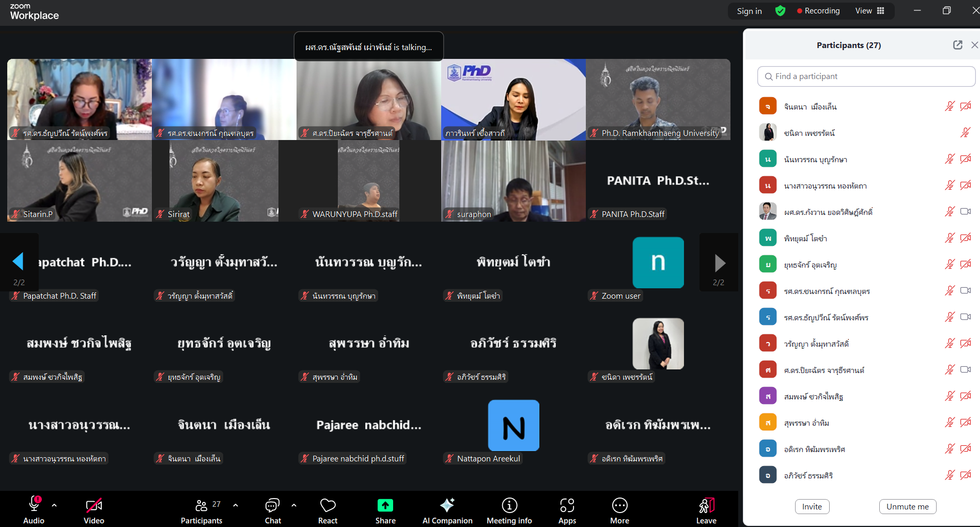
Task: Click the Find a participant search field
Action: tap(866, 76)
